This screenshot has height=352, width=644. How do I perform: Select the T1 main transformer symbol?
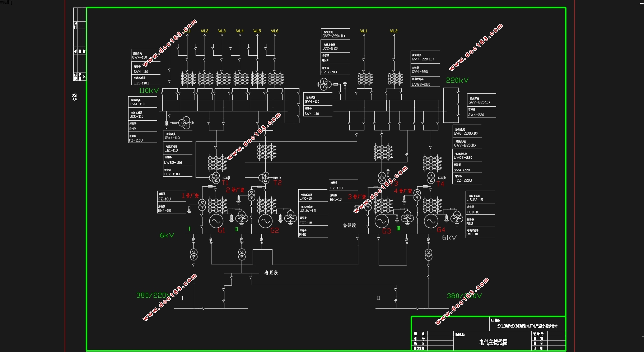215,177
